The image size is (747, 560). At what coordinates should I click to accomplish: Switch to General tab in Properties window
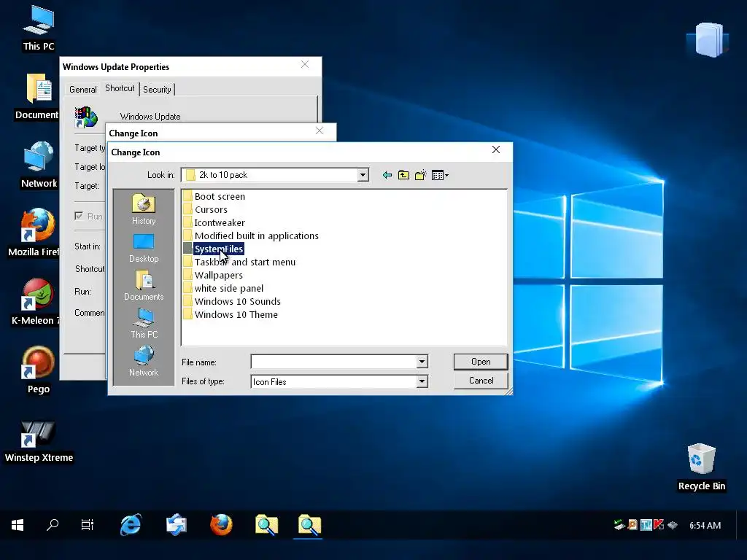83,90
